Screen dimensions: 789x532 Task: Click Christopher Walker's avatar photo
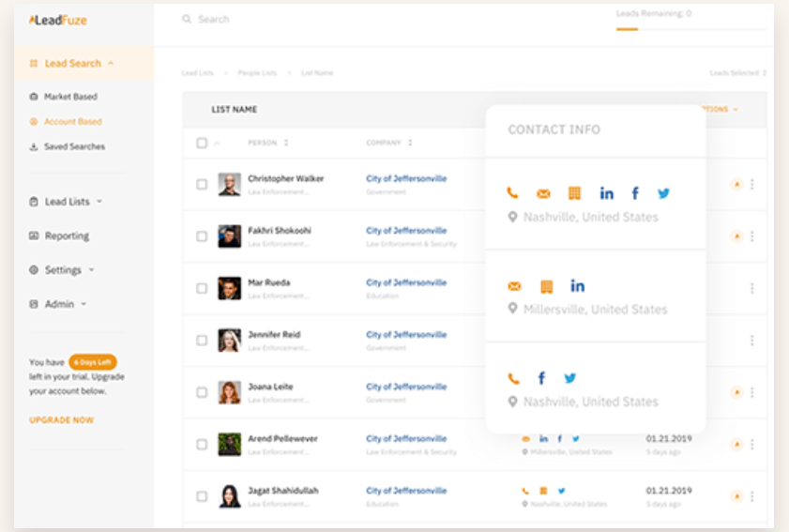coord(230,184)
